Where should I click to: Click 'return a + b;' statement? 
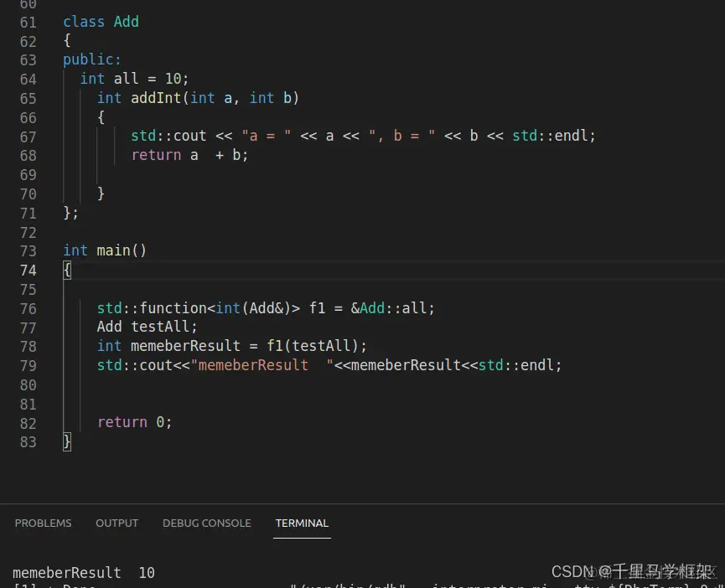point(189,155)
